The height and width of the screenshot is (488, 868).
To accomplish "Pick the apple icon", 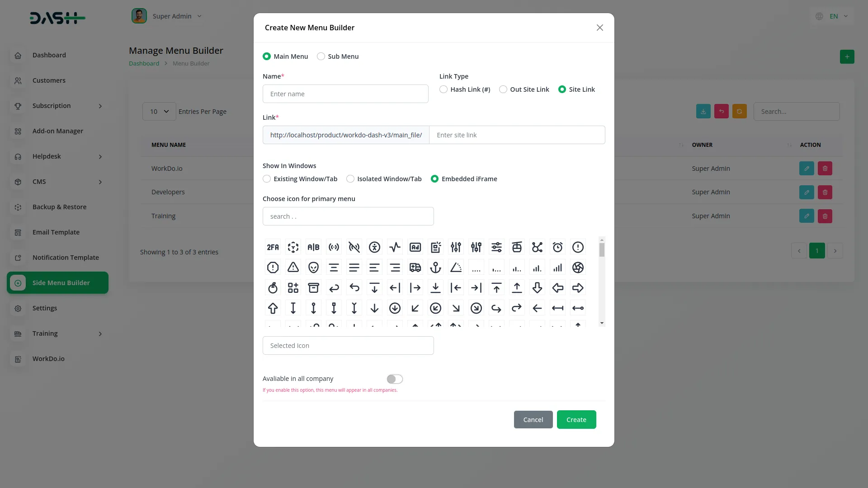I will coord(273,288).
